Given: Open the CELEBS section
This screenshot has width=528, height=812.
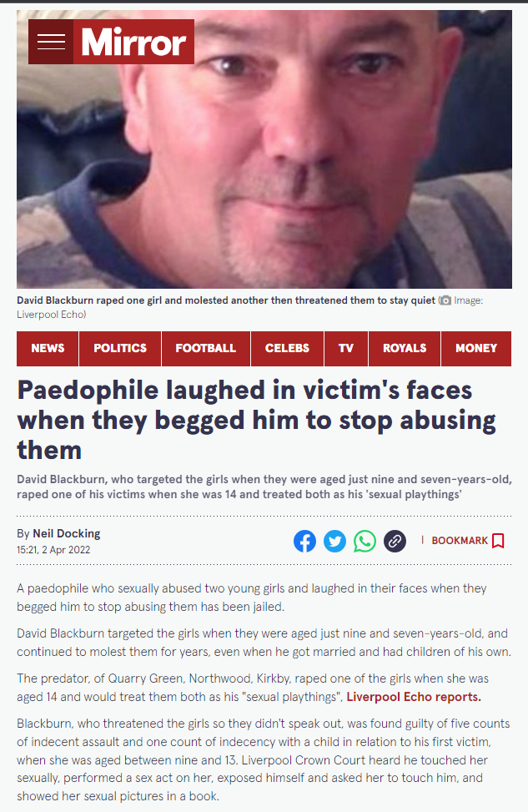Looking at the screenshot, I should [287, 349].
